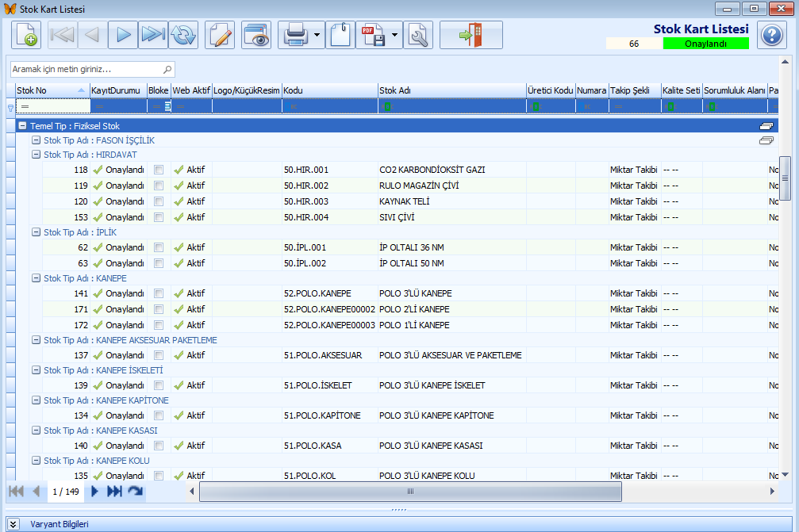This screenshot has height=532, width=799.
Task: Go to first page in grid pager
Action: (x=17, y=492)
